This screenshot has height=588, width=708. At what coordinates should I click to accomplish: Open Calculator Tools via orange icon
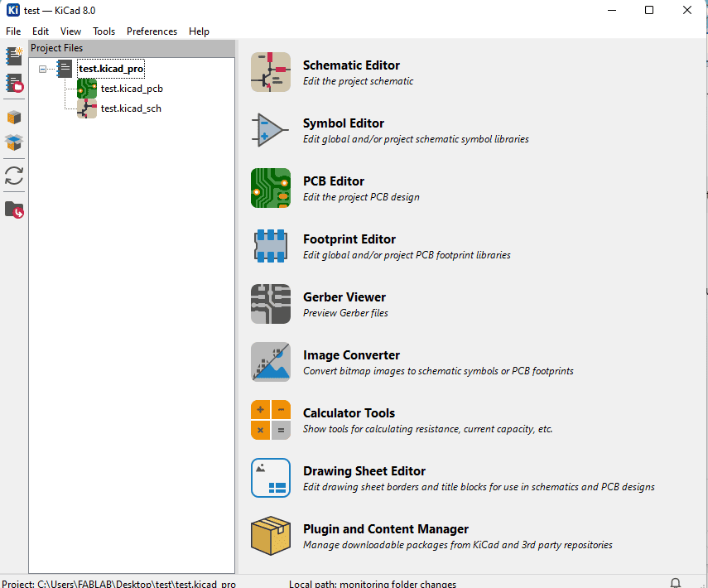click(x=271, y=420)
